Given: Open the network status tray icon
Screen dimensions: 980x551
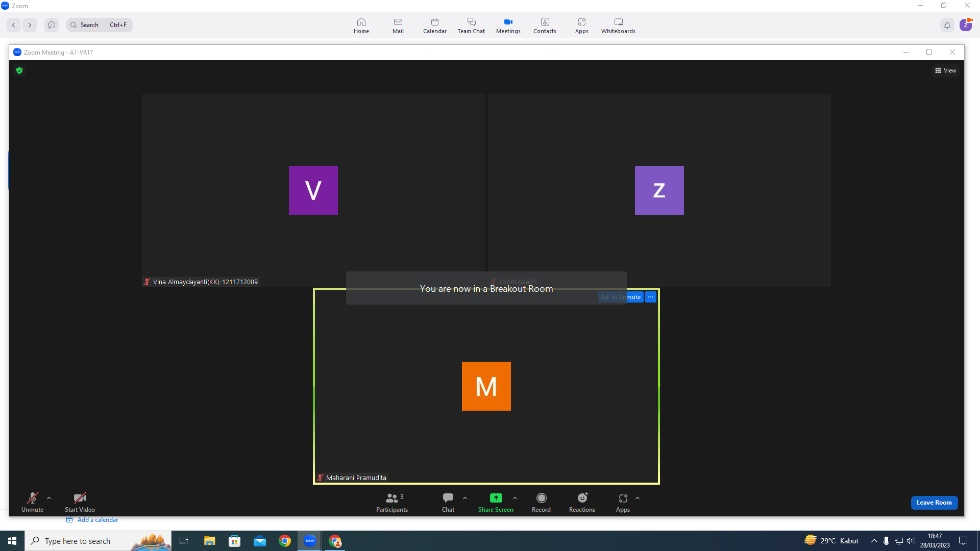Looking at the screenshot, I should point(899,541).
